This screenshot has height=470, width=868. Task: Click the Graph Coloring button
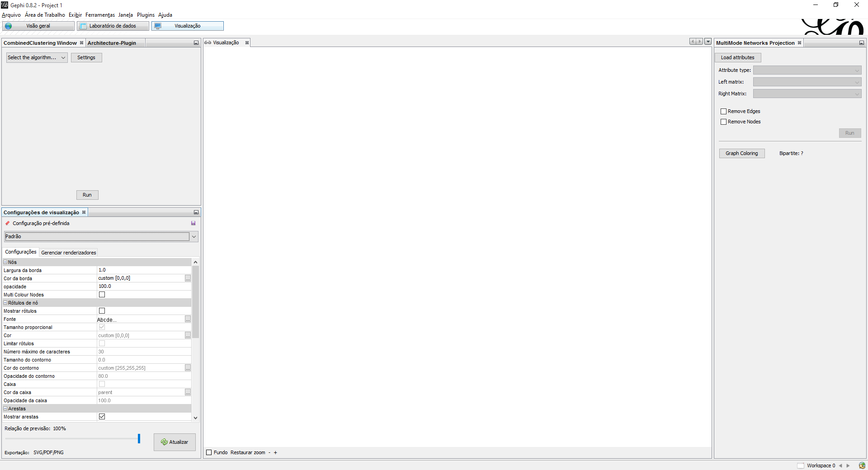coord(742,153)
